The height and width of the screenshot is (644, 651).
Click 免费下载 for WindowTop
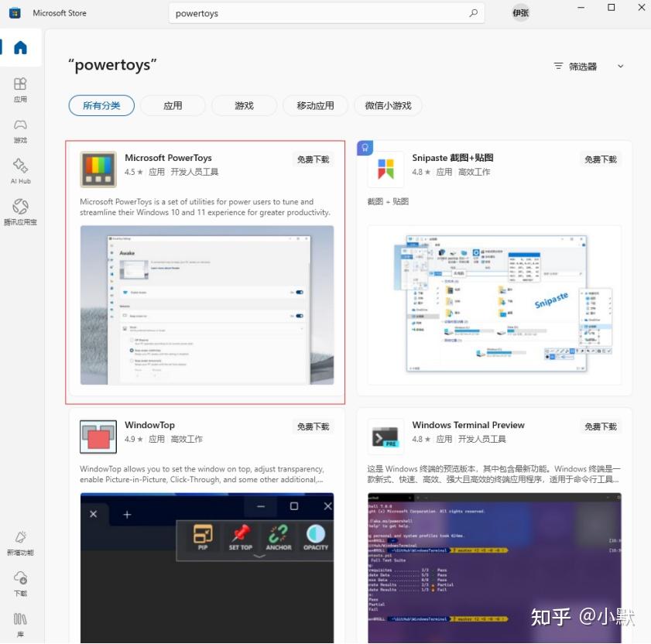(313, 426)
